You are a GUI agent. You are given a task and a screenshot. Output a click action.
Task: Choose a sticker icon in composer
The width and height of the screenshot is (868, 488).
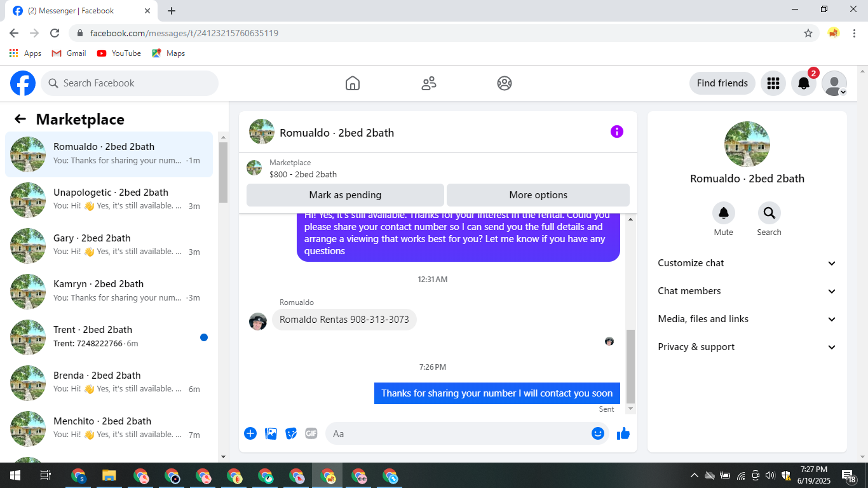(291, 433)
